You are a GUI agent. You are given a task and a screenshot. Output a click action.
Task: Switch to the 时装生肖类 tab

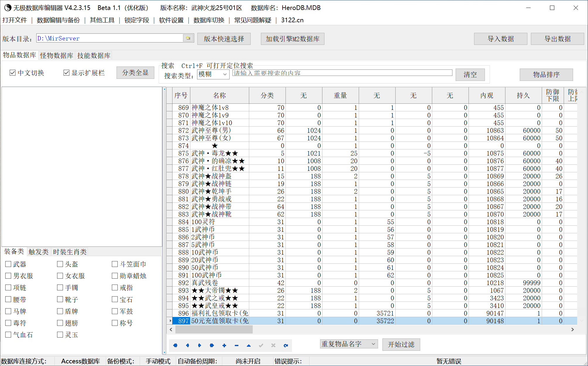click(x=70, y=252)
